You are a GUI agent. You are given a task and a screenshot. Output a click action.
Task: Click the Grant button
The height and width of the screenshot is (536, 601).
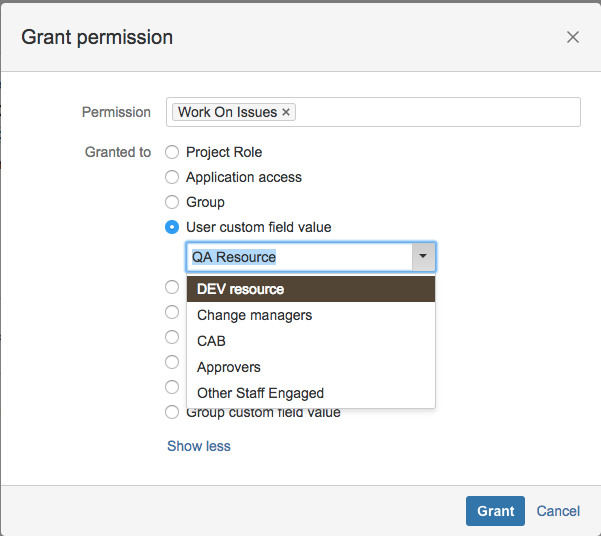[495, 511]
